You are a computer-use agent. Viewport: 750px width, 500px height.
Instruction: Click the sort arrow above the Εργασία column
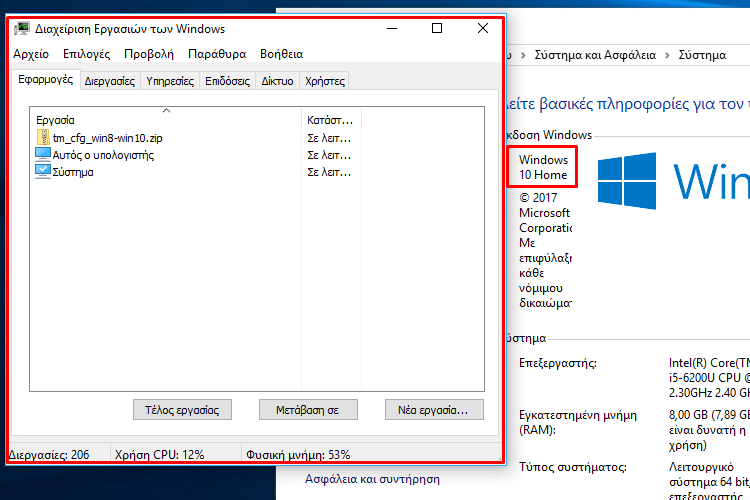pyautogui.click(x=166, y=111)
